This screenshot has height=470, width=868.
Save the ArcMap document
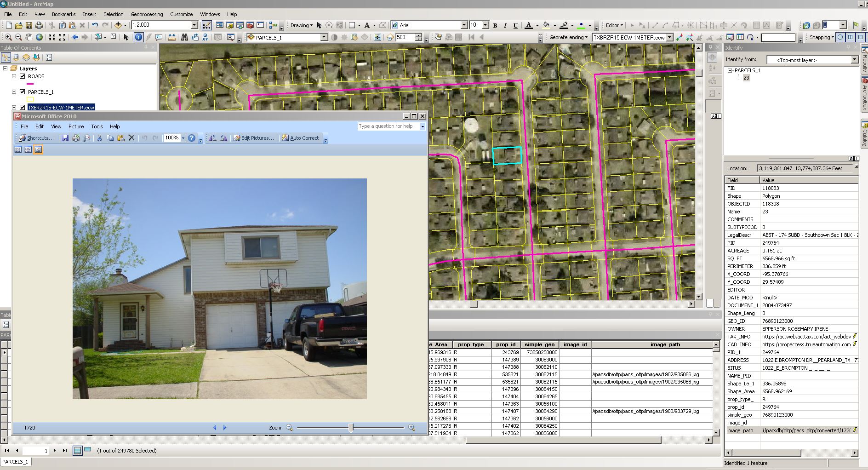29,25
